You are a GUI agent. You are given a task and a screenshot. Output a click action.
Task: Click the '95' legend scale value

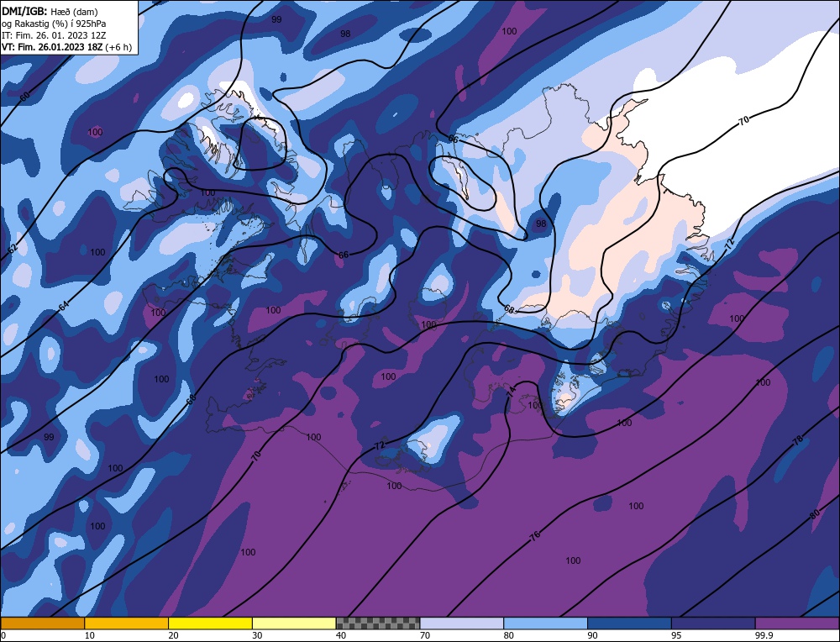(676, 635)
